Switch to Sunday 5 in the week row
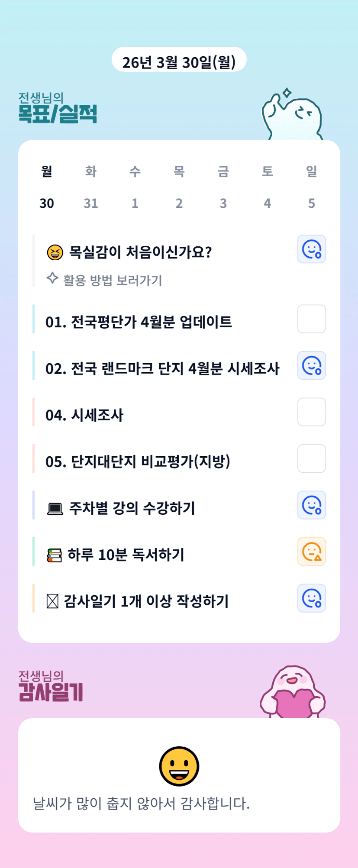The height and width of the screenshot is (868, 358). 311,203
